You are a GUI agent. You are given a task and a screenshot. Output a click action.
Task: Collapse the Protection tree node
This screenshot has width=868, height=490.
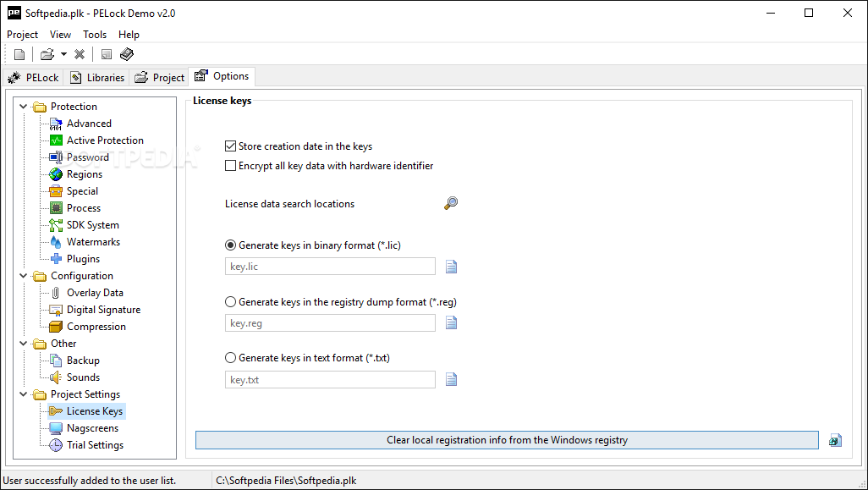pos(23,107)
